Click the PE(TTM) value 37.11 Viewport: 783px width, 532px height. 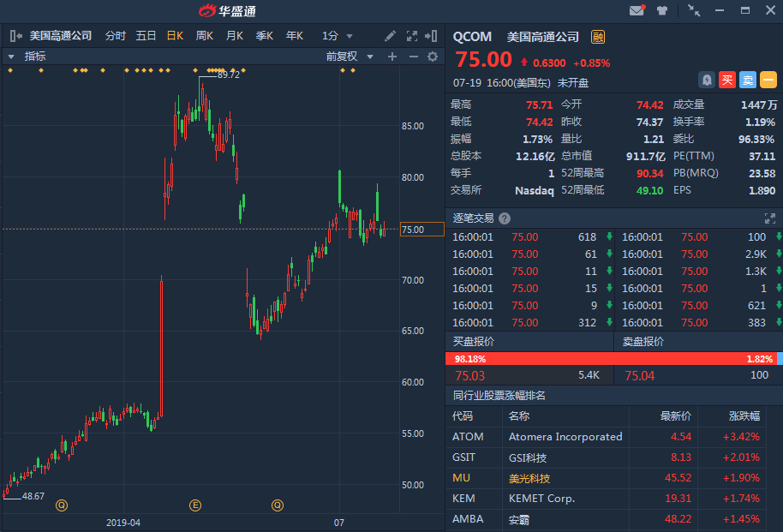762,157
